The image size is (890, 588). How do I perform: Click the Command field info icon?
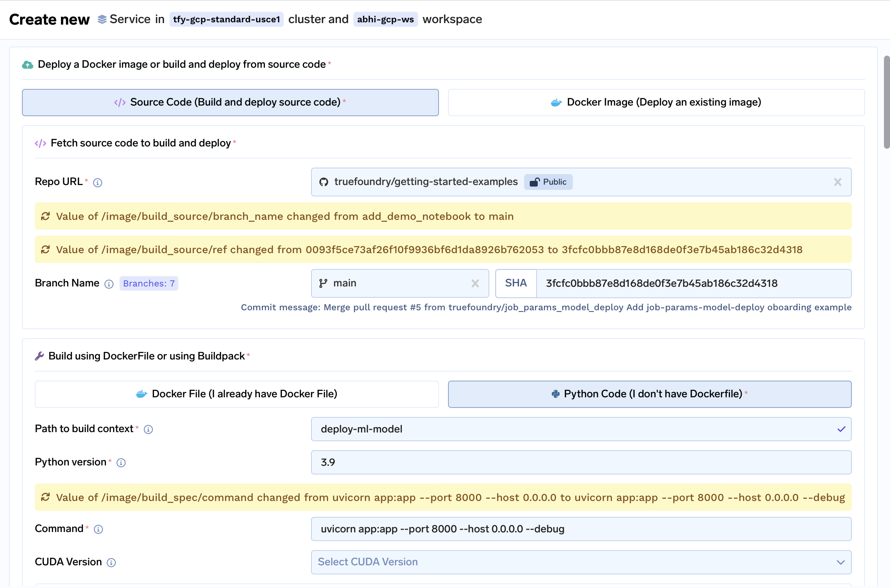point(98,529)
